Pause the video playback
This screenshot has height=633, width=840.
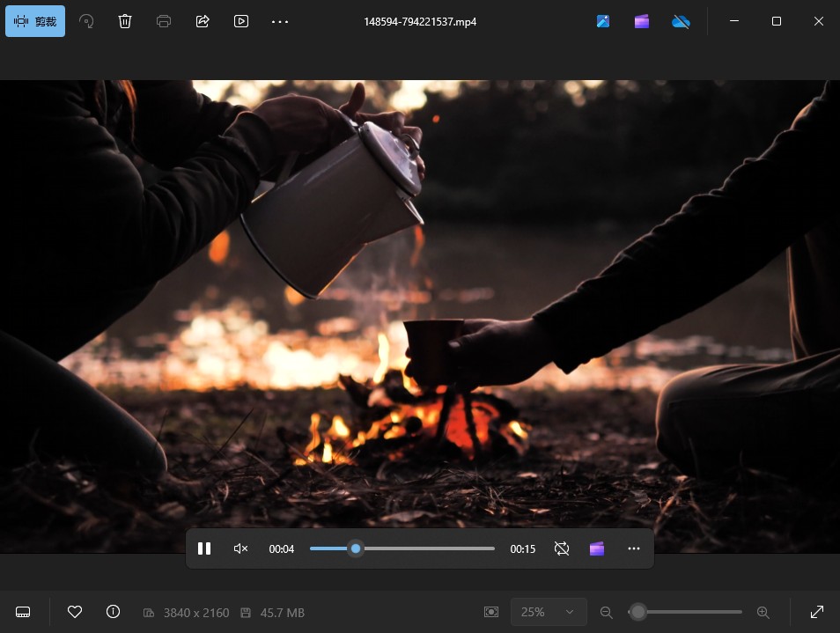[x=204, y=548]
